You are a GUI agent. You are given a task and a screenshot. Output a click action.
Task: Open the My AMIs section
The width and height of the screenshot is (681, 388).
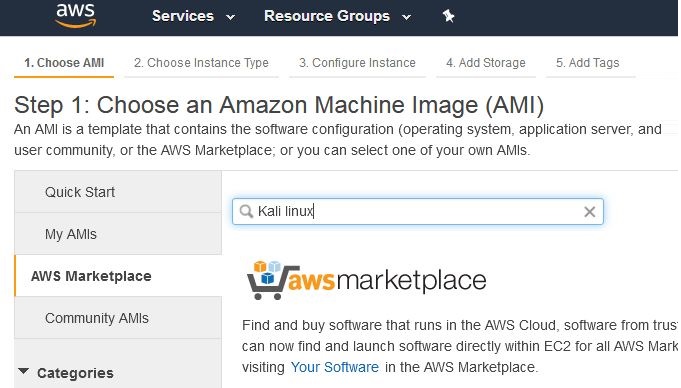(x=118, y=234)
